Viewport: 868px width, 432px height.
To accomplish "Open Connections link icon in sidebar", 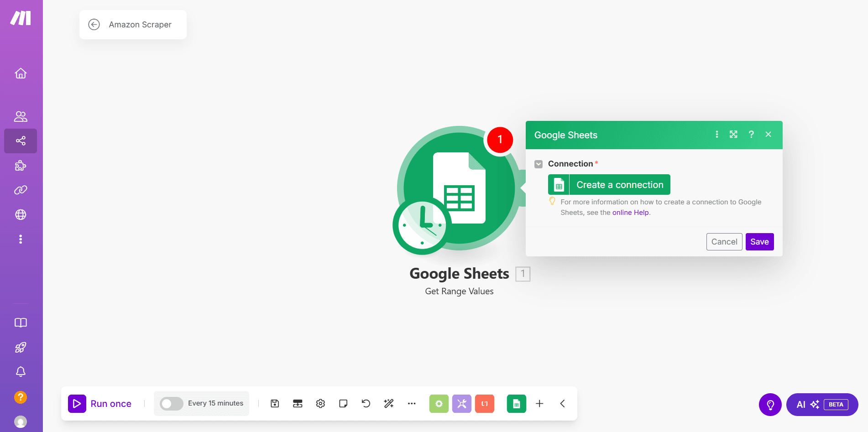I will coord(21,190).
